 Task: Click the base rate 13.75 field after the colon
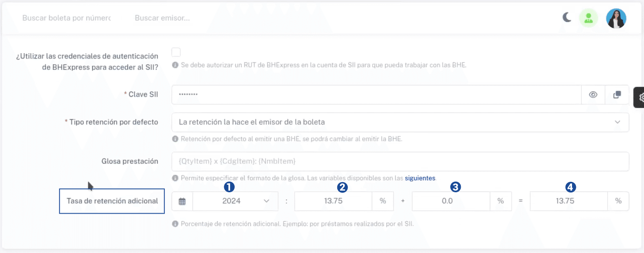coord(334,201)
